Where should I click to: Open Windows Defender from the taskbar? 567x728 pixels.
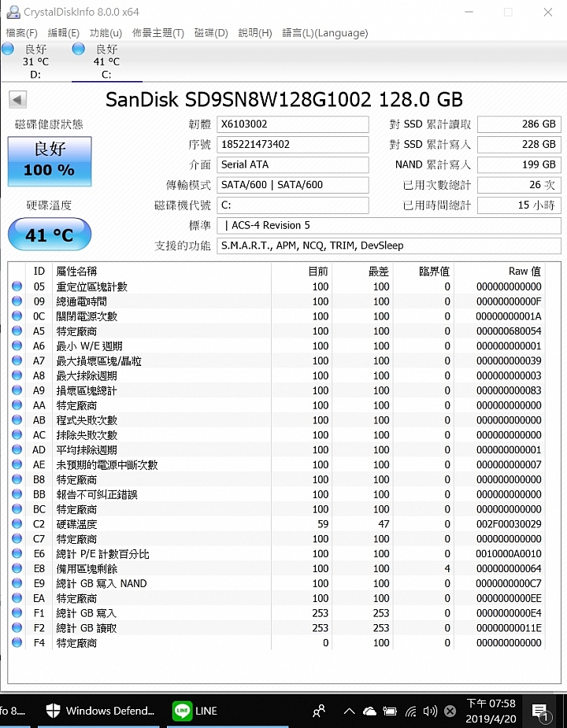[x=98, y=711]
